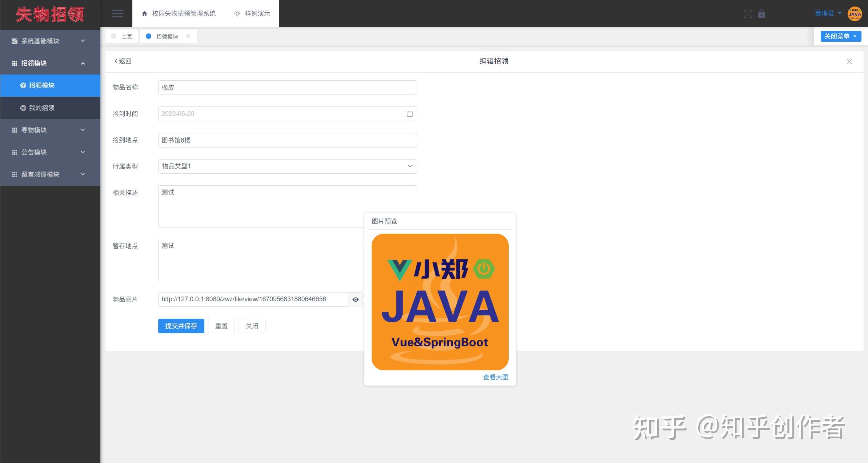Click the blue status dot on 招领模块 tab
Image resolution: width=868 pixels, height=463 pixels.
[148, 36]
